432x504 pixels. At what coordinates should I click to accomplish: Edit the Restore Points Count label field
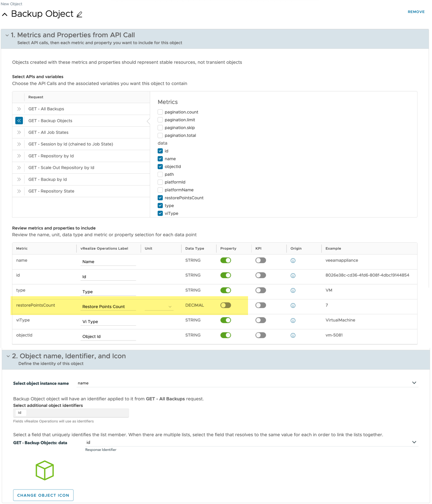pos(108,307)
